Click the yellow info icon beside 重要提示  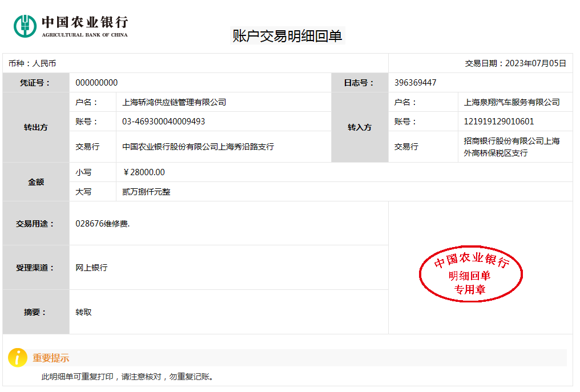pyautogui.click(x=18, y=358)
